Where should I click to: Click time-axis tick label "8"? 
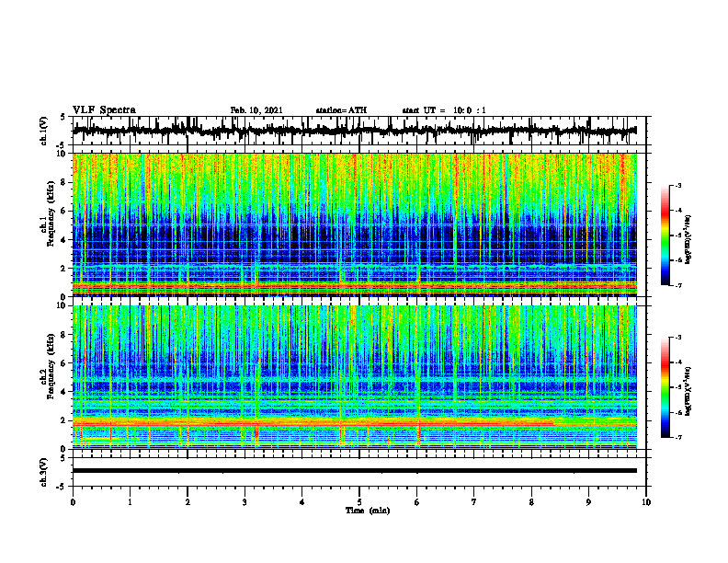pos(531,502)
